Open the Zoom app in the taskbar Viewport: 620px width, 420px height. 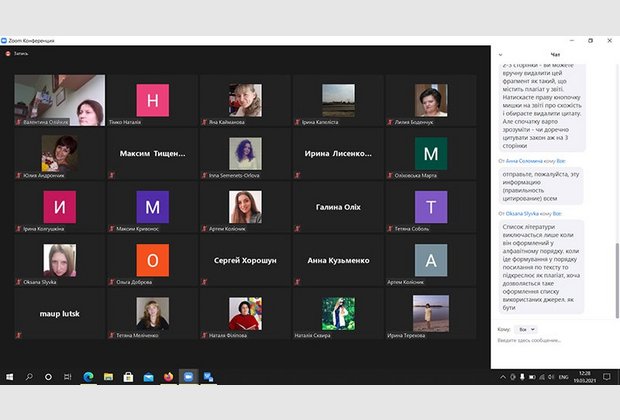[x=187, y=377]
